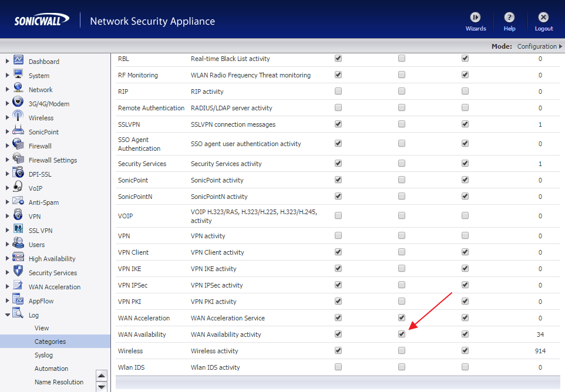The width and height of the screenshot is (565, 392).
Task: Uncheck first checkbox in WAN Availability row
Action: (x=338, y=334)
